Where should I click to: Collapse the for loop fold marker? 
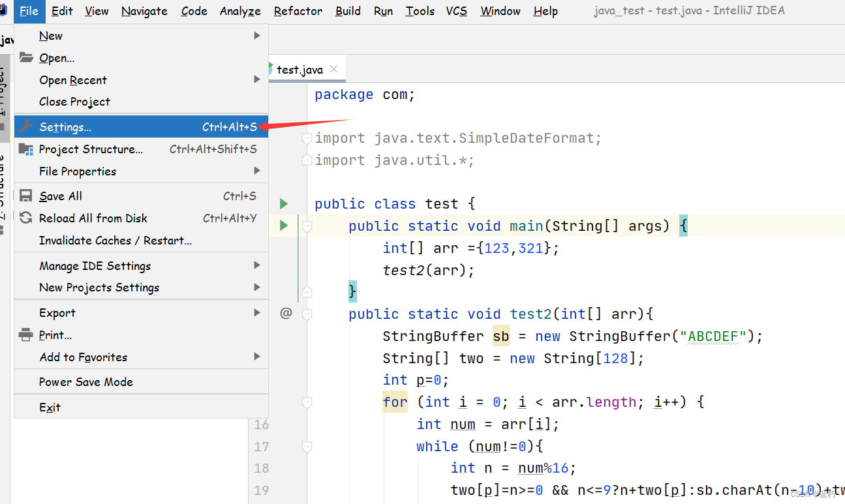307,402
